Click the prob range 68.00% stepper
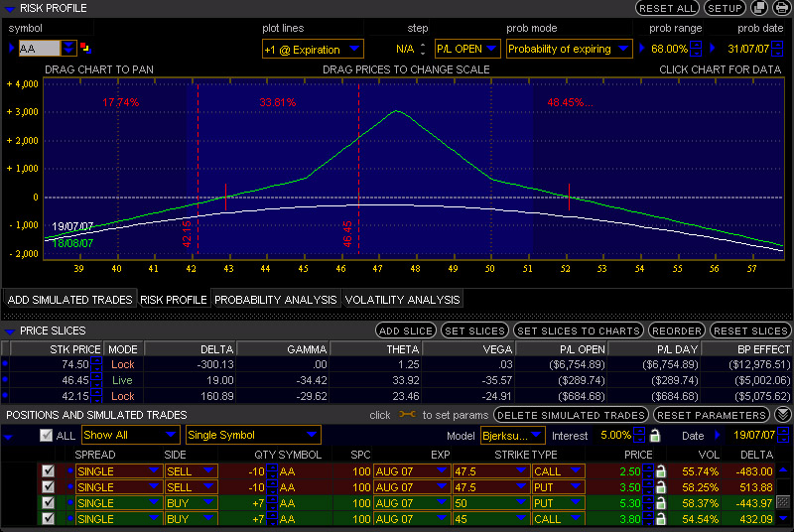 click(697, 49)
